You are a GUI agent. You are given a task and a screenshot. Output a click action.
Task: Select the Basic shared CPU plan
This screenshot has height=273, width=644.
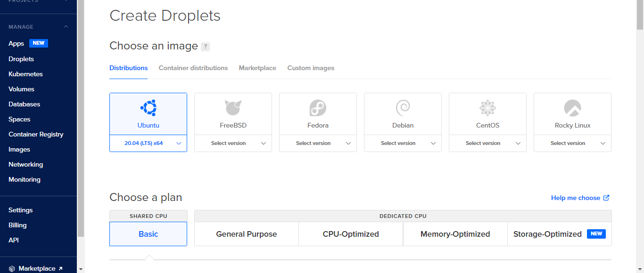click(x=148, y=234)
